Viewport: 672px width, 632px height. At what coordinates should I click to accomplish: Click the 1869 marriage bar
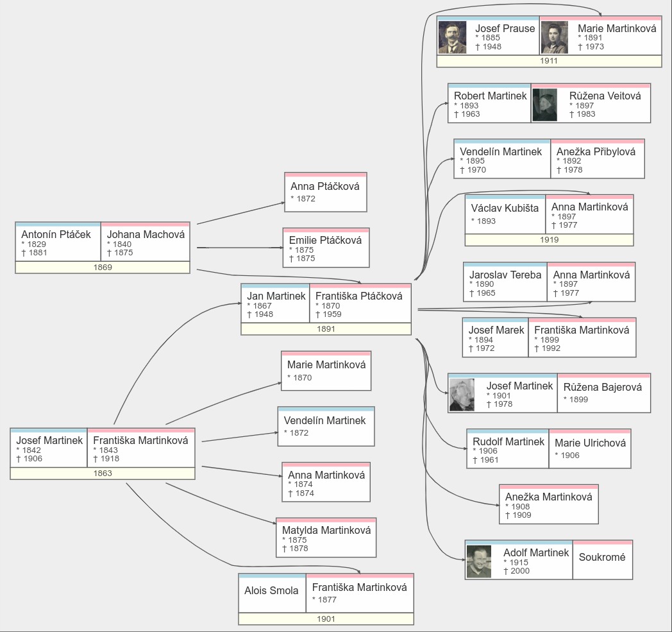pos(103,268)
